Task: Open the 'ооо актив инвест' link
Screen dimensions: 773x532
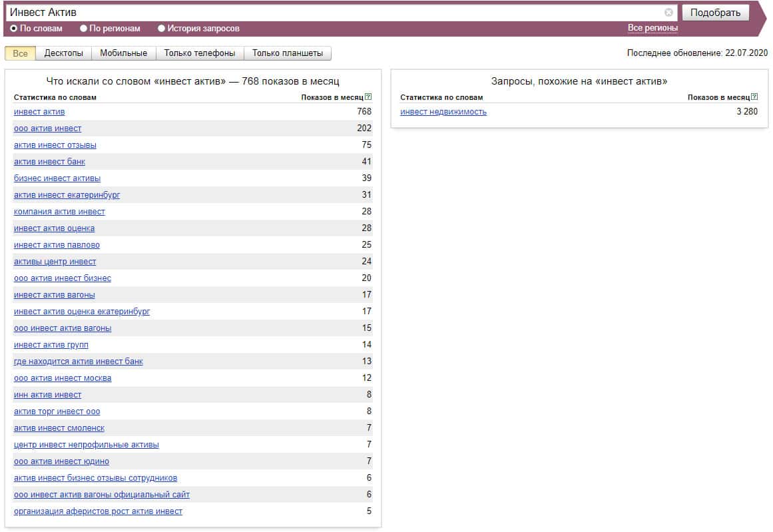Action: pyautogui.click(x=48, y=129)
